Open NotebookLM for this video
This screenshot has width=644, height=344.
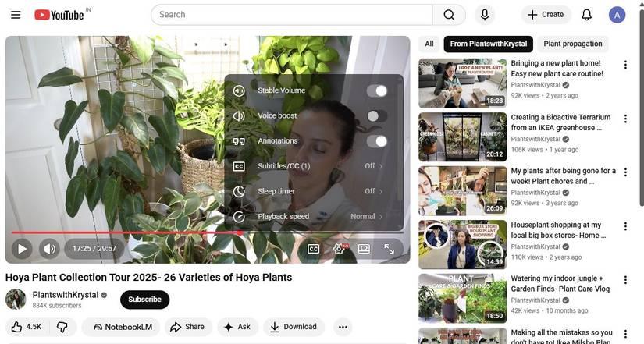click(x=123, y=327)
